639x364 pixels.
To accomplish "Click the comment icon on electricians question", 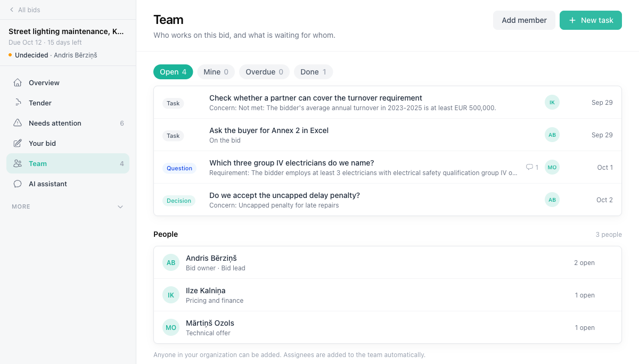I will 529,167.
